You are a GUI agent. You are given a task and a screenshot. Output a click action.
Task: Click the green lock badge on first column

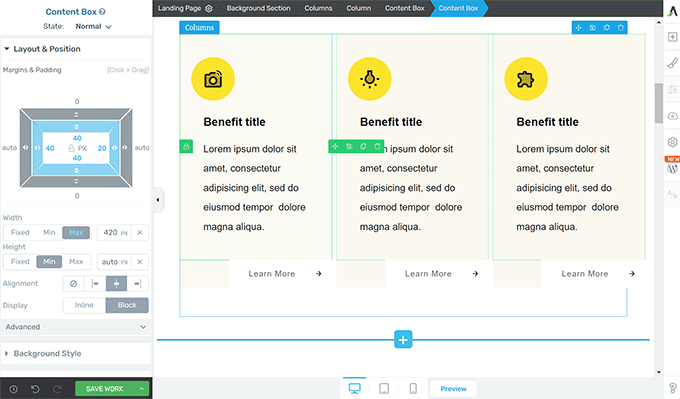point(186,147)
